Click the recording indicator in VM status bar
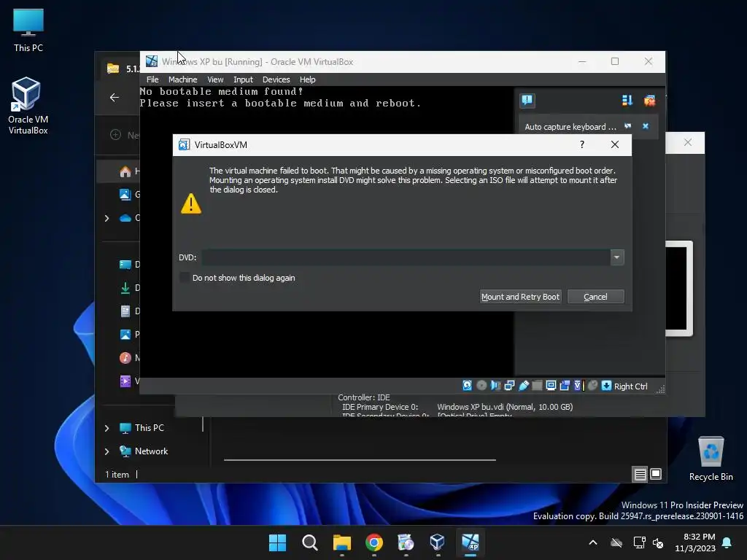Image resolution: width=747 pixels, height=560 pixels. tap(565, 386)
